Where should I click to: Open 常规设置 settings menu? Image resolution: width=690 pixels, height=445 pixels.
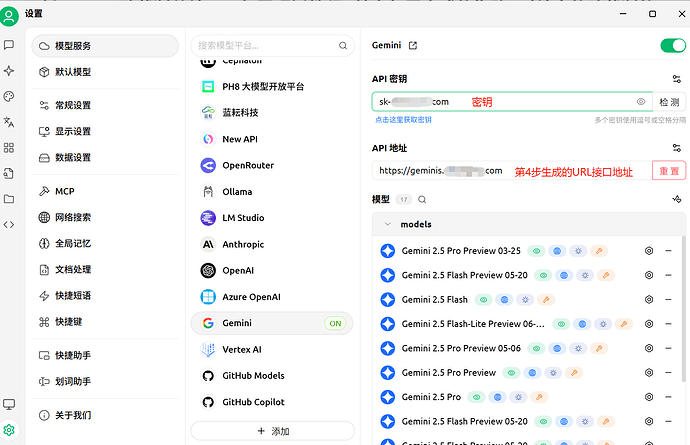click(x=105, y=105)
